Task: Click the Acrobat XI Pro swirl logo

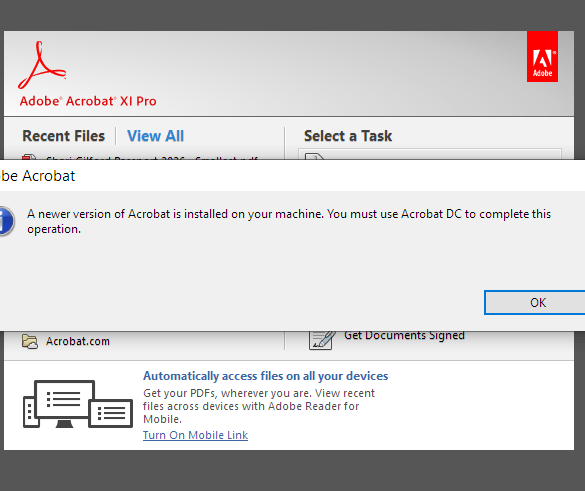Action: 42,65
